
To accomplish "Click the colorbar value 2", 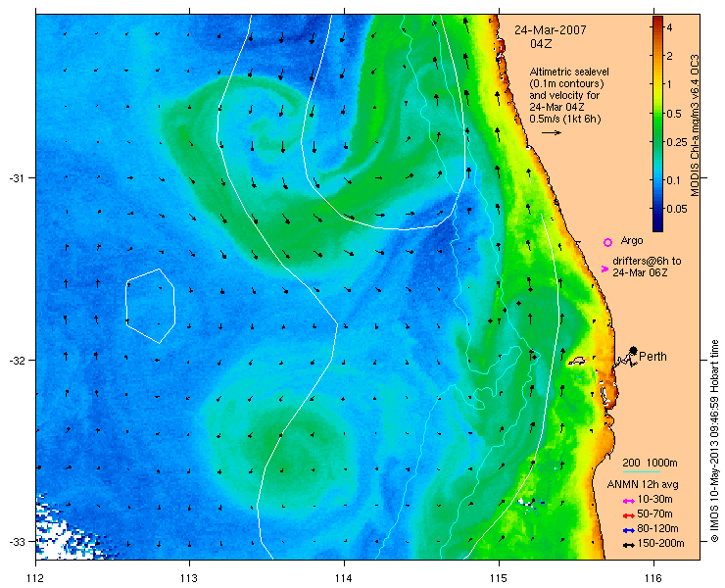I will click(669, 56).
